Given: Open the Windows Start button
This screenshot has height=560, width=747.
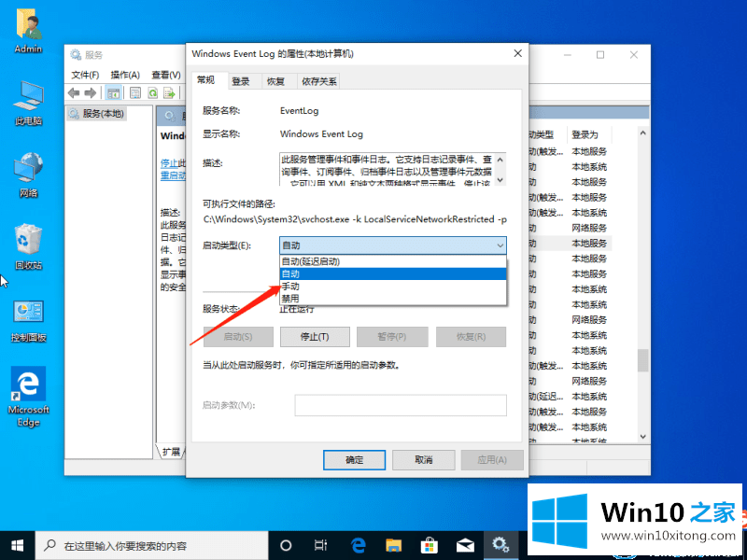Looking at the screenshot, I should coord(17,545).
